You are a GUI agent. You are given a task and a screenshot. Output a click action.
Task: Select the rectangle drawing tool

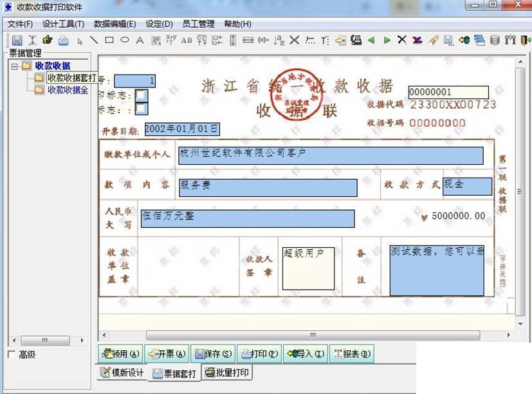109,40
